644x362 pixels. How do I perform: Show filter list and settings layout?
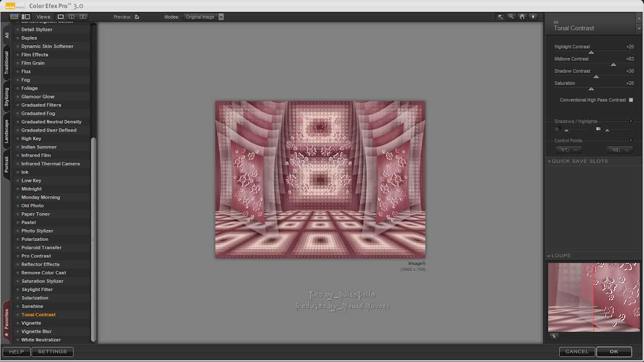tap(26, 17)
